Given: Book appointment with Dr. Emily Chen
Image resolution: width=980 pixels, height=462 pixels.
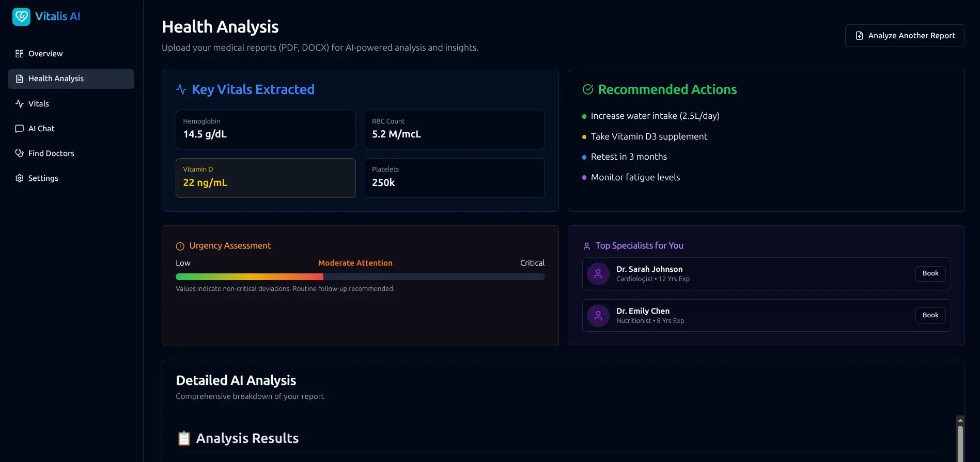Looking at the screenshot, I should click(x=930, y=315).
